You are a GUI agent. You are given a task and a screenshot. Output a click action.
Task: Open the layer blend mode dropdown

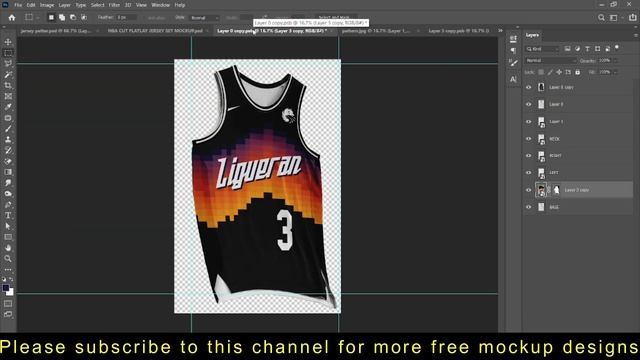[x=551, y=60]
